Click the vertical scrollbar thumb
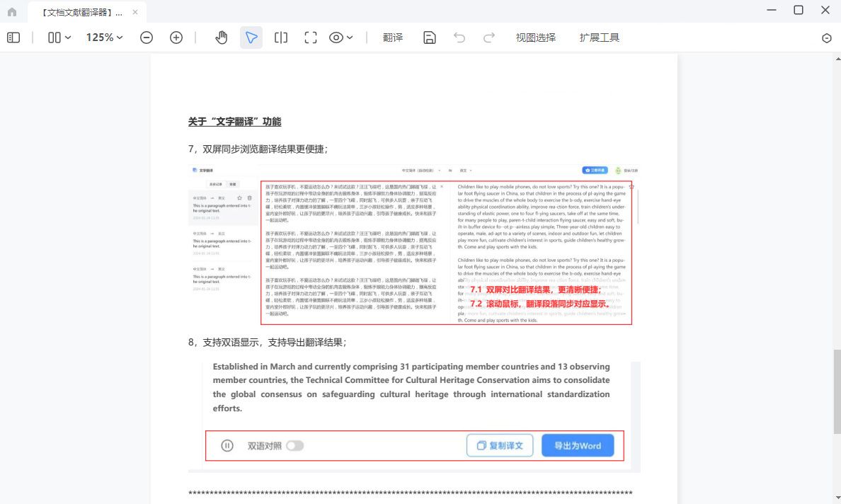Screen dimensions: 841x504 [837, 391]
